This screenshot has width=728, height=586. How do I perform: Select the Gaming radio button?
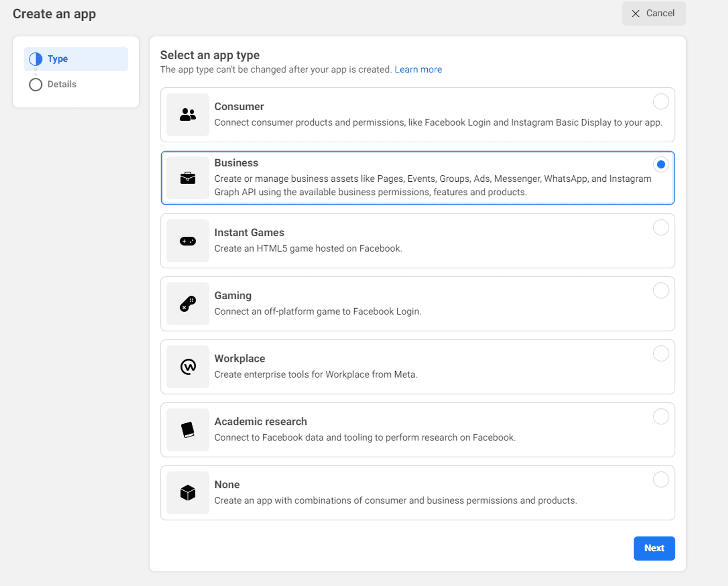(x=661, y=290)
